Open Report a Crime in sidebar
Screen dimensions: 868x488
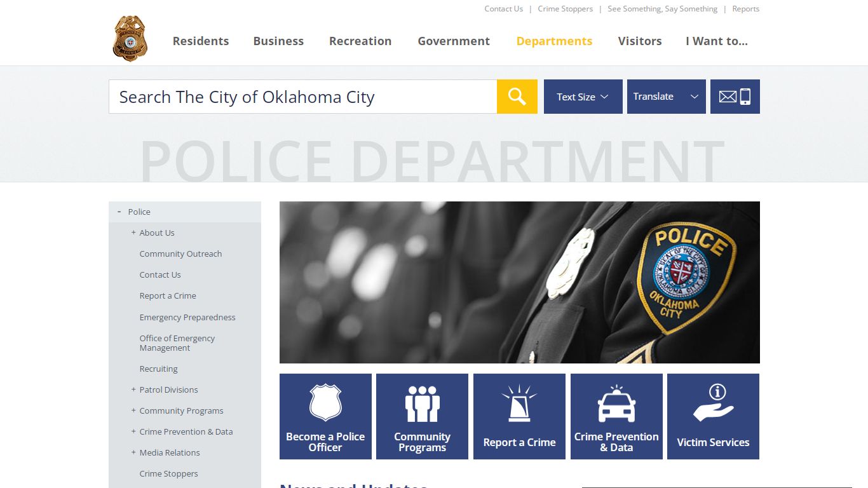point(168,295)
